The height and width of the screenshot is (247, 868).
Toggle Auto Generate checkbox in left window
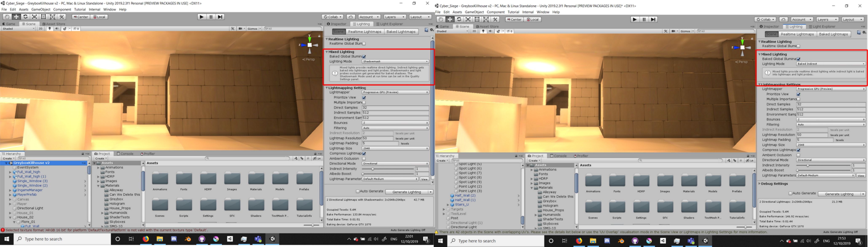(358, 191)
